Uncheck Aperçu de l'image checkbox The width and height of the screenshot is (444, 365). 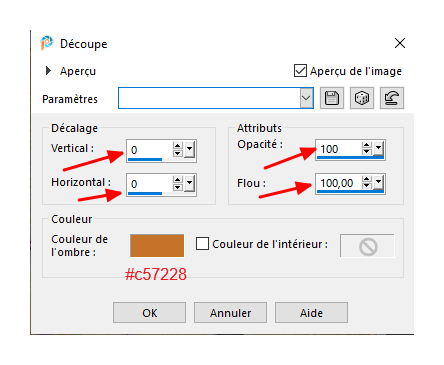click(300, 71)
